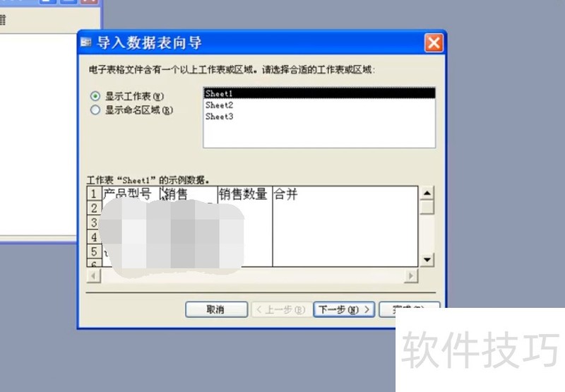This screenshot has height=392, width=565.
Task: Choose Sheet3 in the worksheet list
Action: (319, 117)
